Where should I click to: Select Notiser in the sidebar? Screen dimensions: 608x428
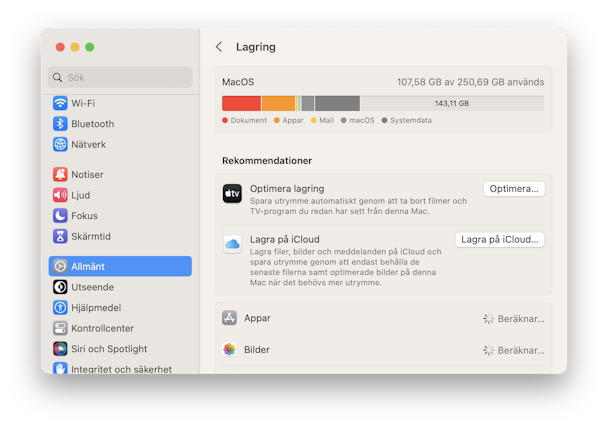point(87,174)
